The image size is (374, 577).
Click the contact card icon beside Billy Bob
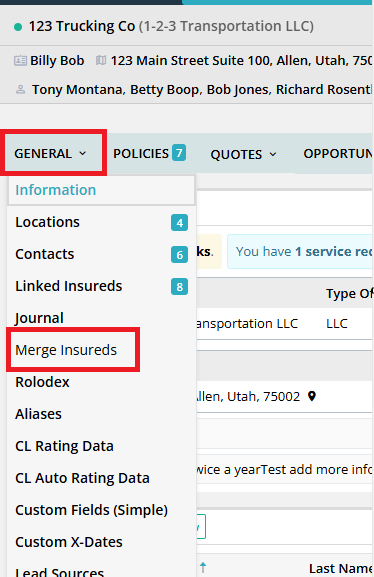(20, 60)
